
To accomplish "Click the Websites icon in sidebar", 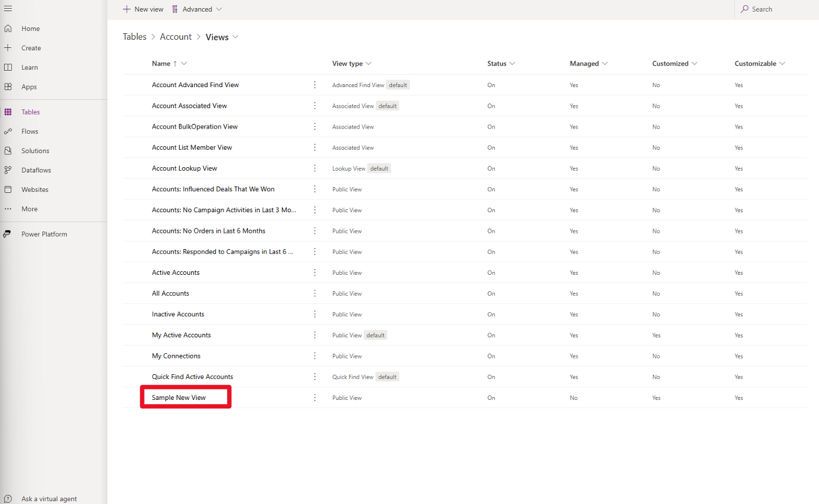I will 8,189.
